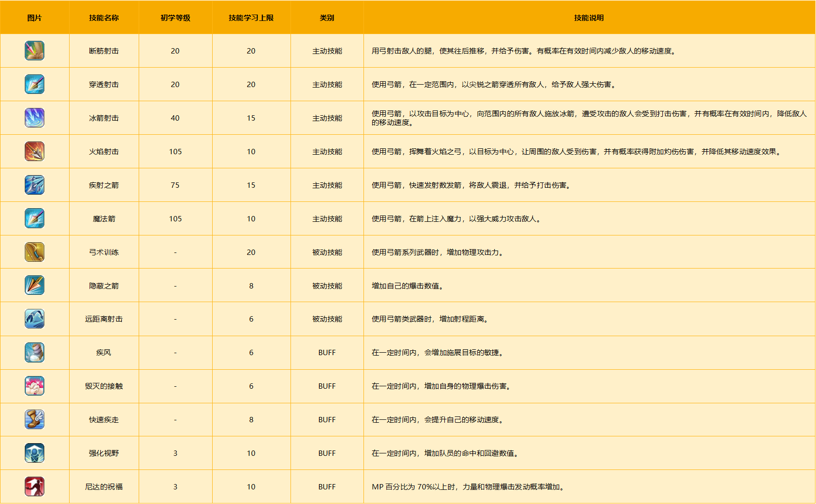The image size is (816, 504).
Task: Select the 弓术训练 bow icon
Action: coord(35,252)
